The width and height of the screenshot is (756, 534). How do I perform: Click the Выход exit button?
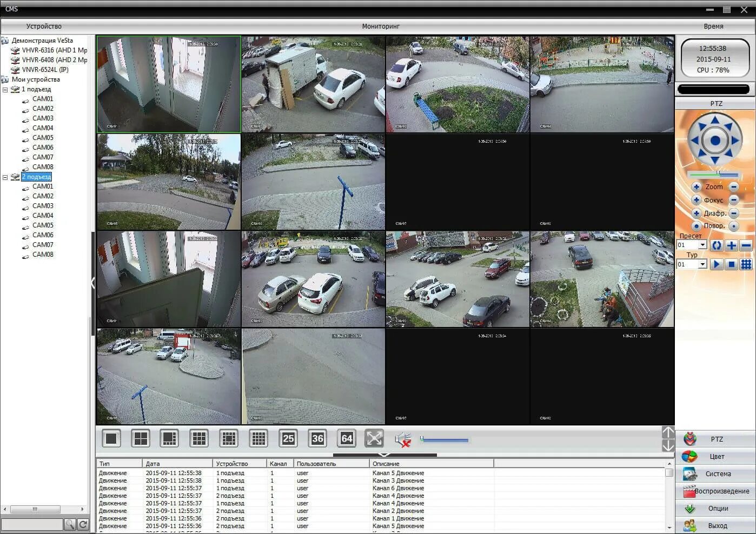tap(715, 525)
